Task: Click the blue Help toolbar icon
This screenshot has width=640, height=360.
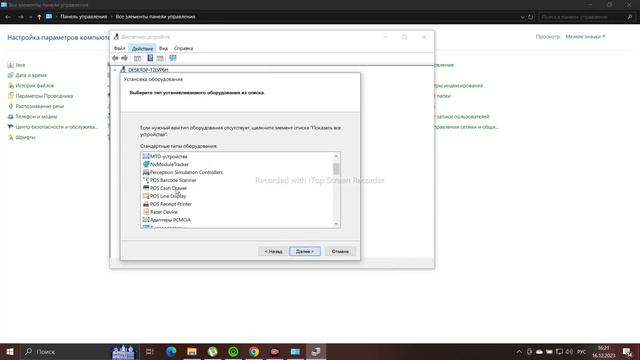Action: coord(150,58)
